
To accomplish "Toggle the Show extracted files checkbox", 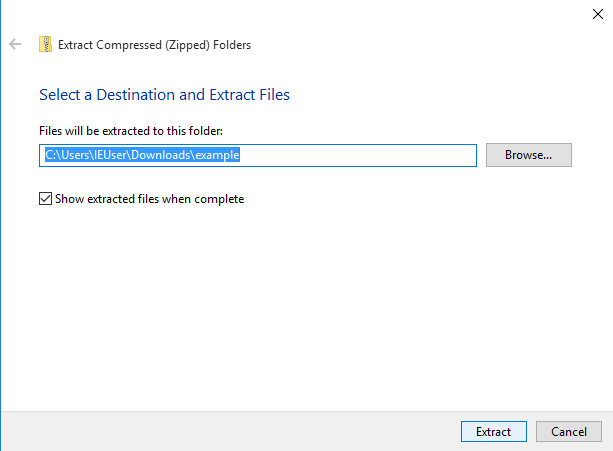I will click(45, 199).
